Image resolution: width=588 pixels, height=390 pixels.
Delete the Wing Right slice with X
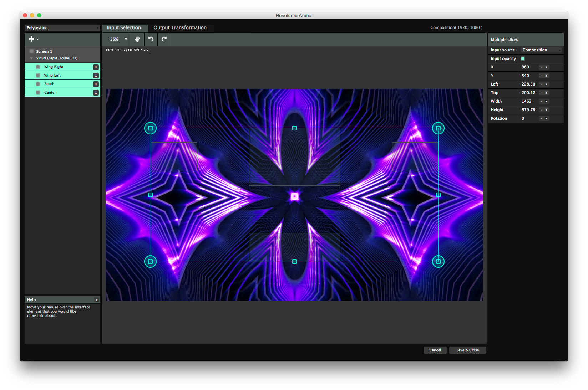tap(96, 67)
